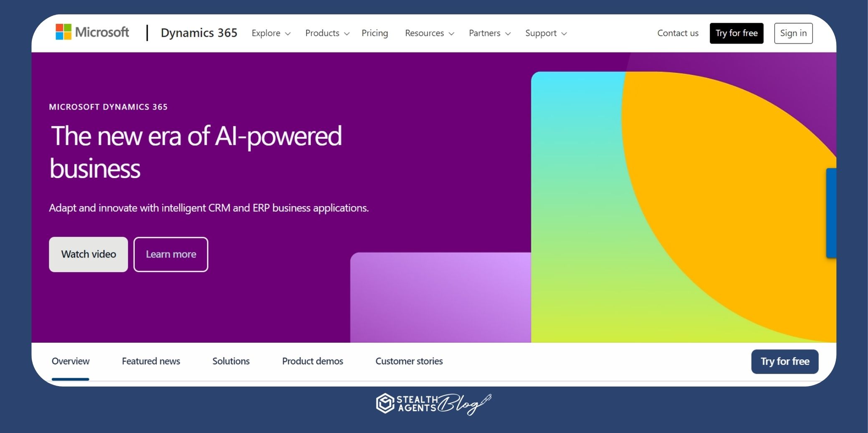
Task: Expand the Products dropdown menu
Action: 327,33
